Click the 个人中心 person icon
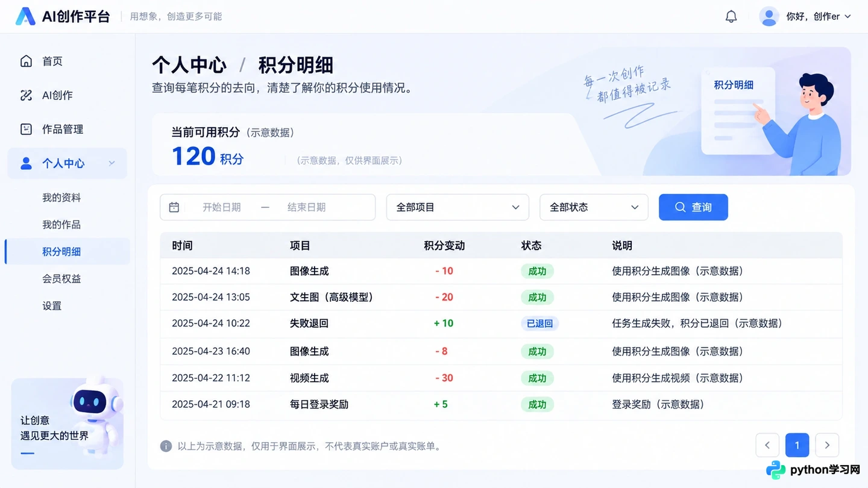Image resolution: width=868 pixels, height=488 pixels. pos(26,163)
